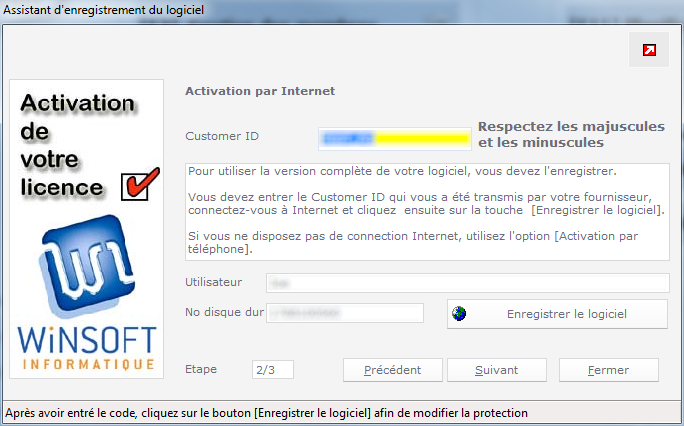This screenshot has width=684, height=426.
Task: Focus the Customer ID input field
Action: pyautogui.click(x=395, y=139)
